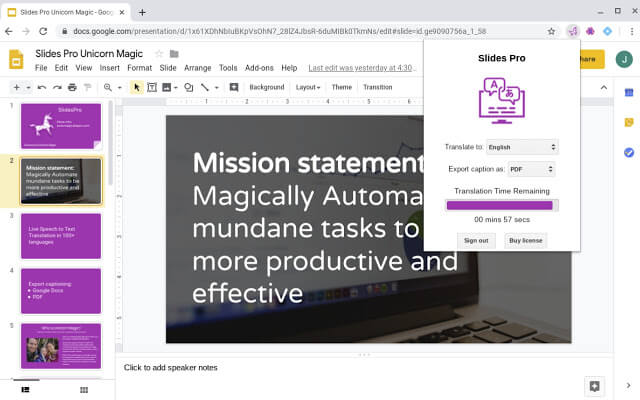Redo the last action

click(57, 87)
